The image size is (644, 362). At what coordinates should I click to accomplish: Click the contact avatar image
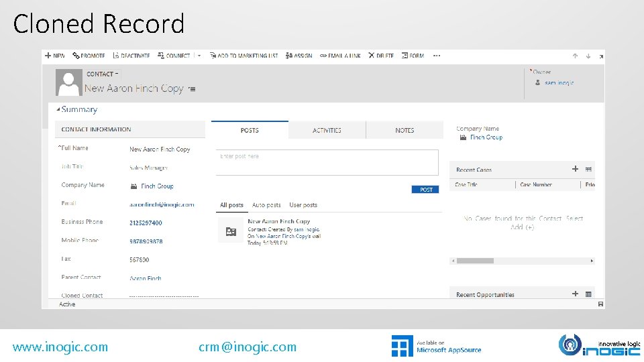click(68, 82)
